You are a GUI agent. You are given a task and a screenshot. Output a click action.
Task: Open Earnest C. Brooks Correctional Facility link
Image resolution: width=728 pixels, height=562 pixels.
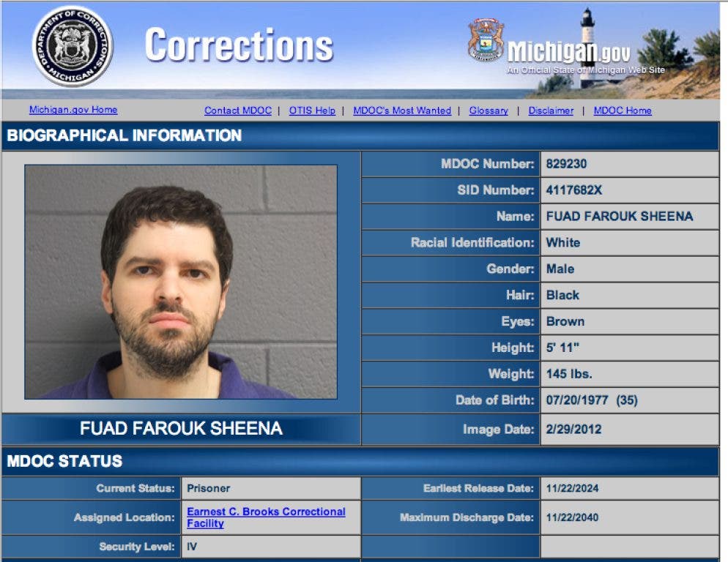pyautogui.click(x=266, y=517)
